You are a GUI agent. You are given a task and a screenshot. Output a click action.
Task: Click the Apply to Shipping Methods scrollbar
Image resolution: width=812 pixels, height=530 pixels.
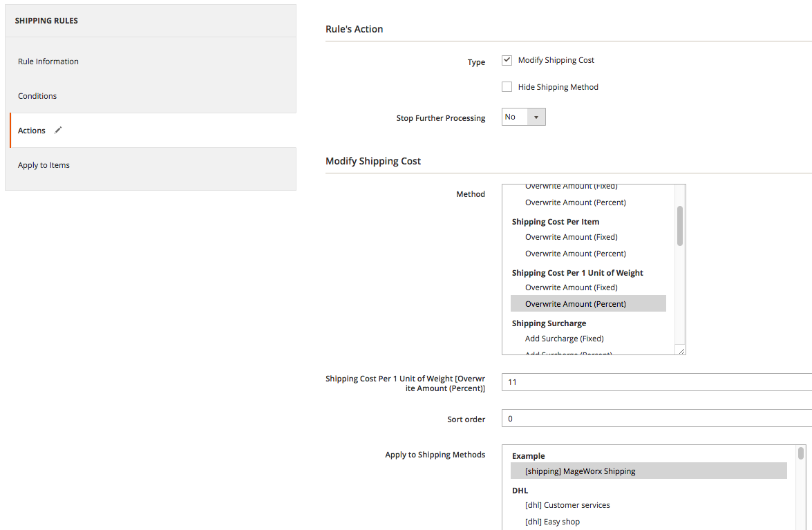click(x=801, y=453)
